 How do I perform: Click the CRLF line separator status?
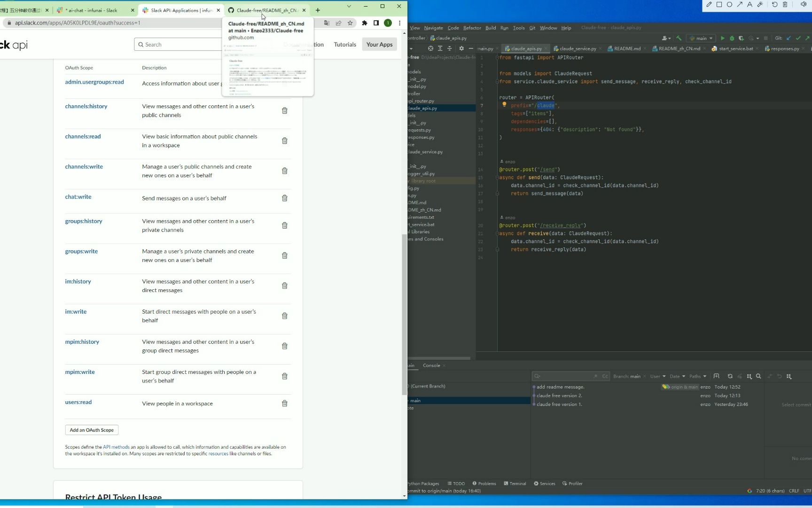pyautogui.click(x=794, y=491)
